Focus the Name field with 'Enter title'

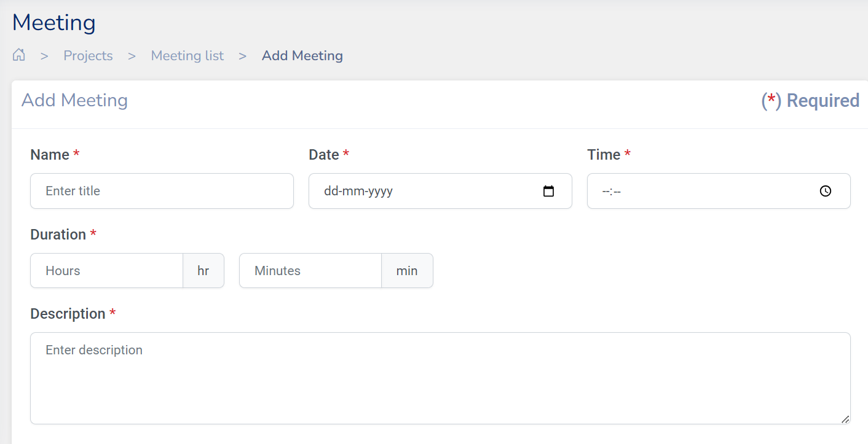162,191
